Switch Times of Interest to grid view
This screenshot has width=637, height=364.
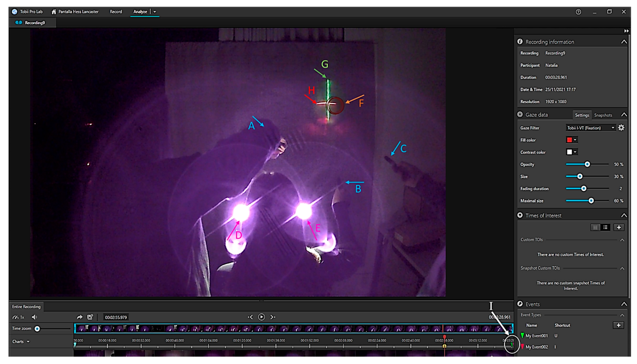click(595, 227)
